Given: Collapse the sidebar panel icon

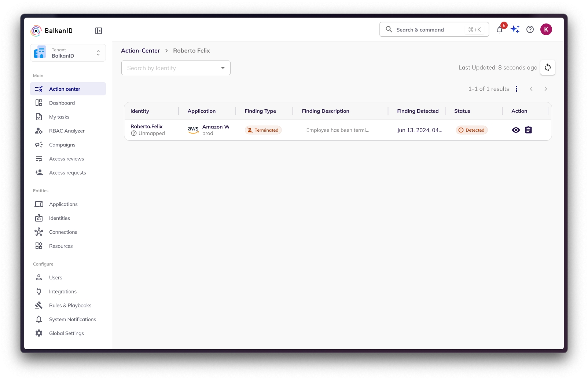Looking at the screenshot, I should [99, 31].
